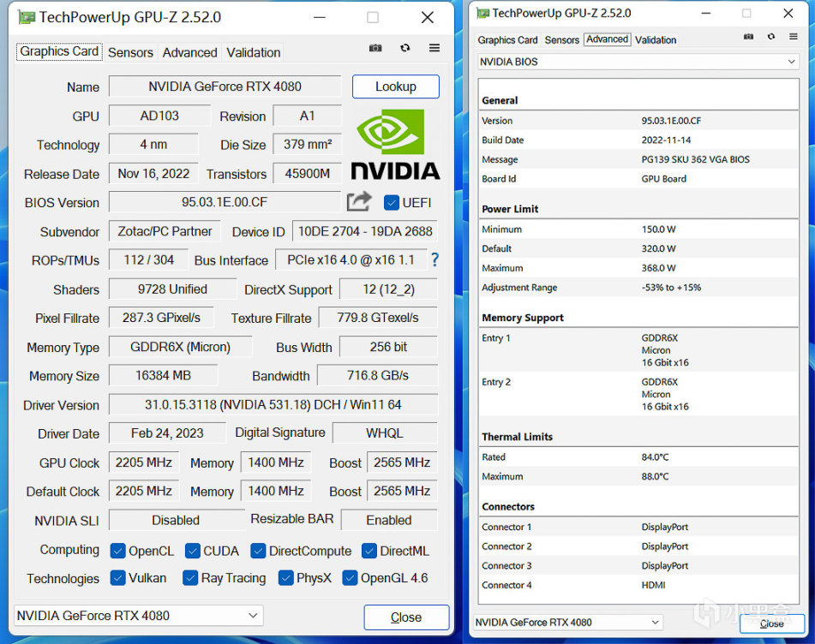Minimize the right GPU-Z window
This screenshot has width=815, height=644.
(x=706, y=13)
